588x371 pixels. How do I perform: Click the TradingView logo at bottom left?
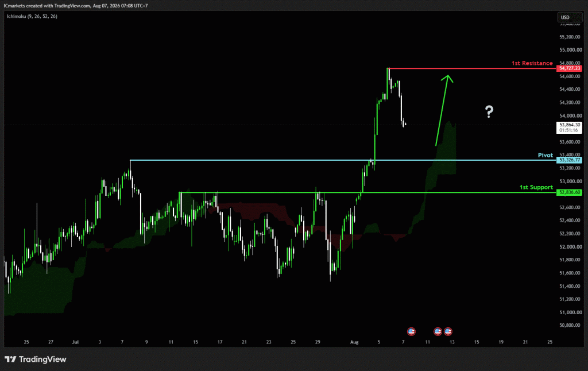coord(35,360)
